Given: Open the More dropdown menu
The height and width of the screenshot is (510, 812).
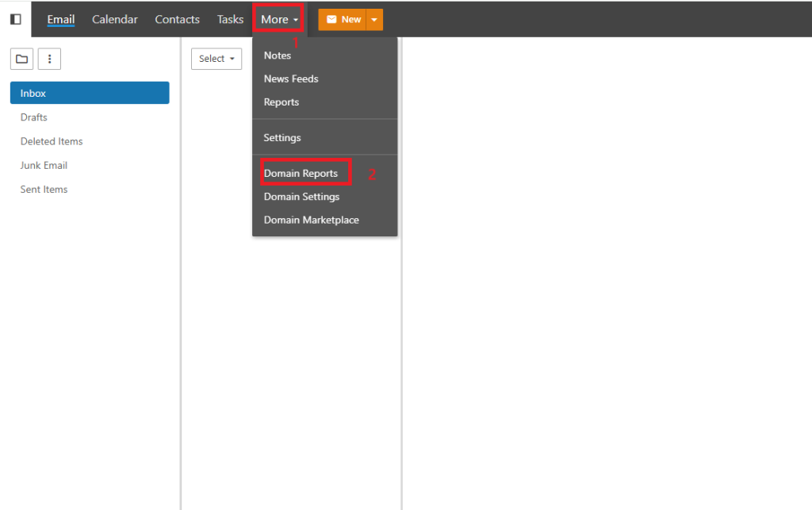Looking at the screenshot, I should point(279,20).
